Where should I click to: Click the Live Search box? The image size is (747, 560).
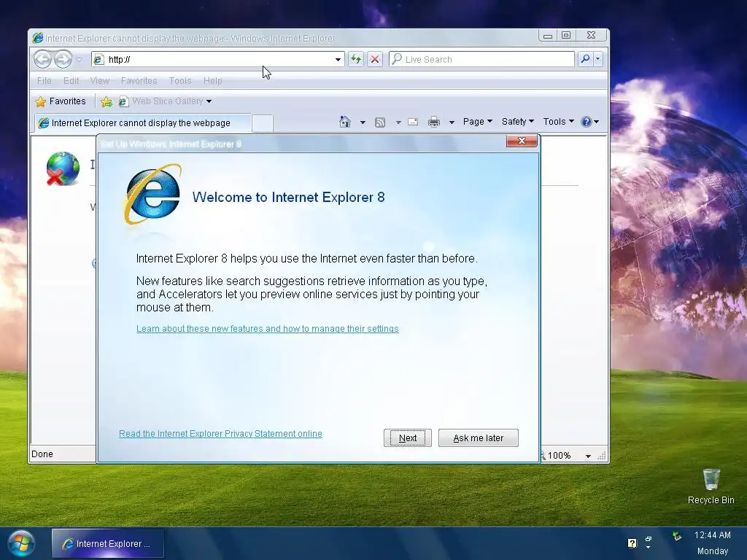(481, 59)
